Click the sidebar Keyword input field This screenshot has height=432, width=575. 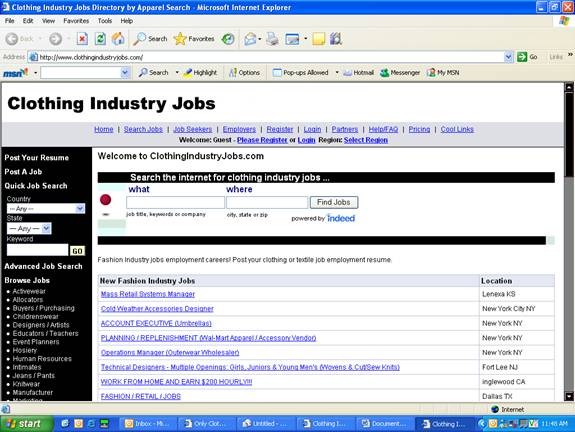pos(37,250)
